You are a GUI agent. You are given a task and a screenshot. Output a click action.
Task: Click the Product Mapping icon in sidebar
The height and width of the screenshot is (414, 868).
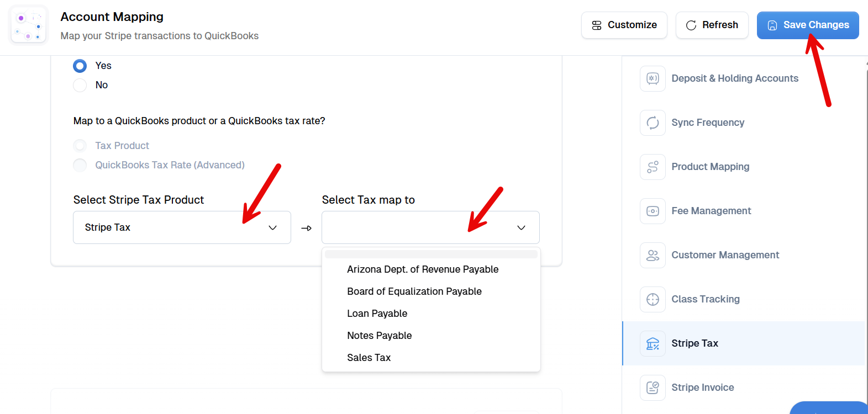tap(653, 167)
